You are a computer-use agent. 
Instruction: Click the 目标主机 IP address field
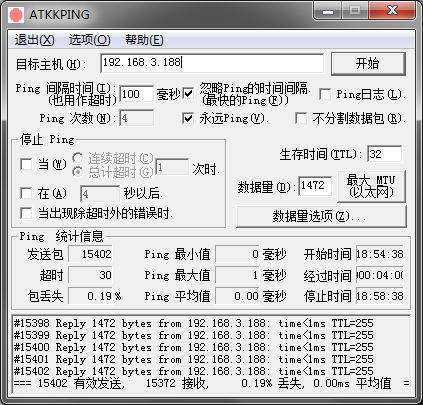pyautogui.click(x=212, y=63)
